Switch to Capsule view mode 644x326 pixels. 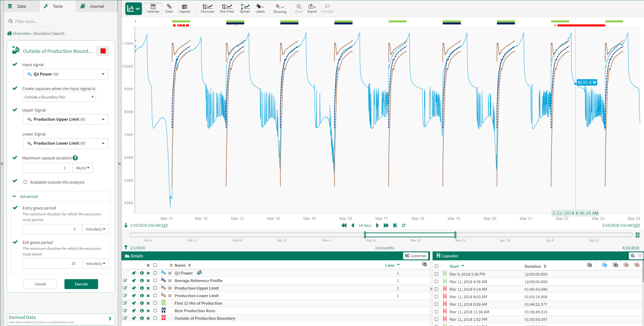(x=184, y=8)
